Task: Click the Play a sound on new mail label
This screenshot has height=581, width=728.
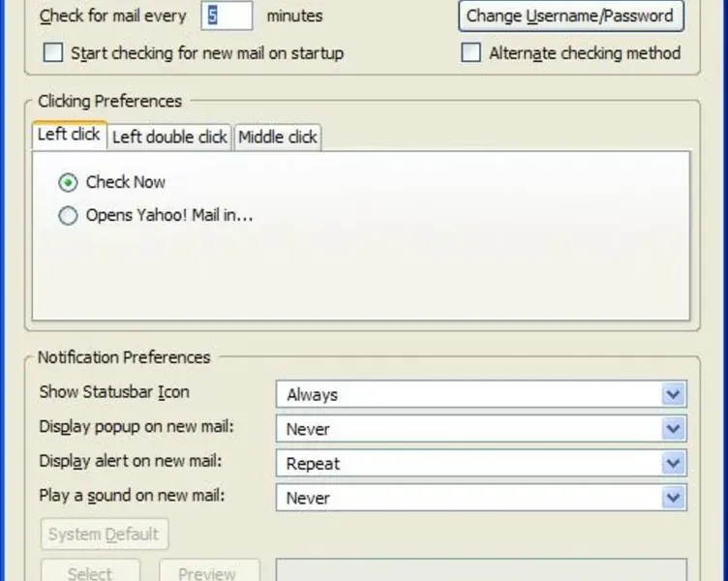Action: tap(132, 495)
